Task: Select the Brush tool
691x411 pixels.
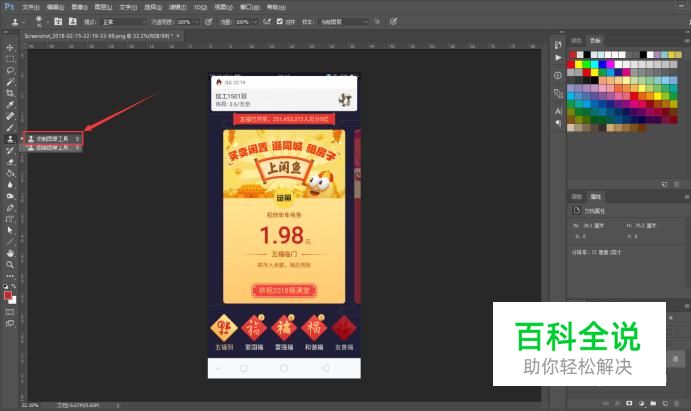Action: tap(10, 128)
